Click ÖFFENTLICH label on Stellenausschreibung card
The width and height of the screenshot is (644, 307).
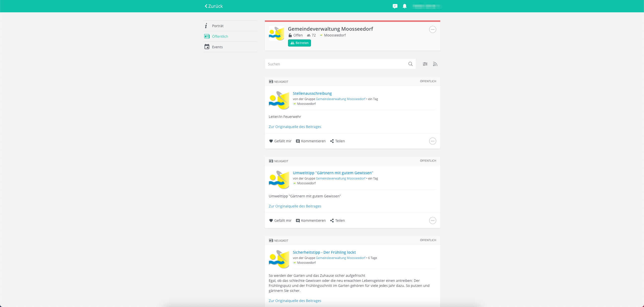[x=428, y=81]
